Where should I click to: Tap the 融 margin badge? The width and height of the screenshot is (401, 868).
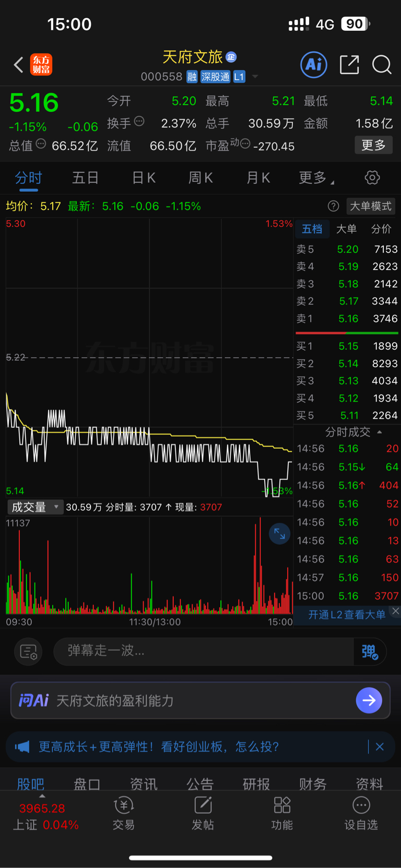pos(192,77)
